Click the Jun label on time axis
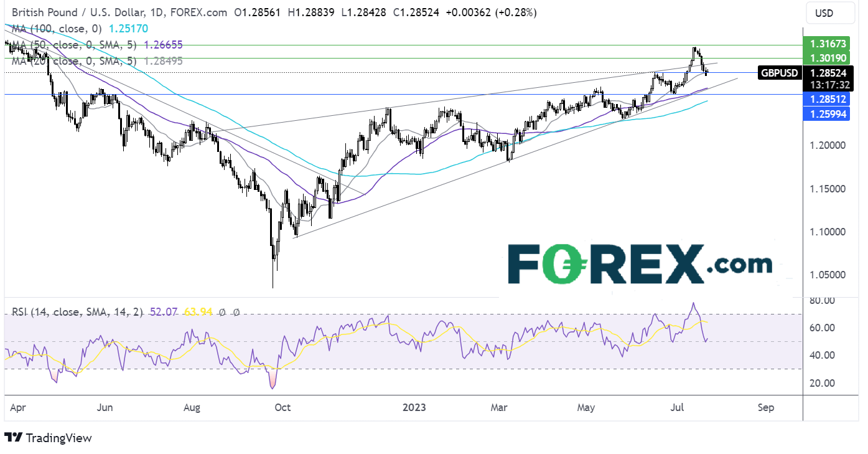This screenshot has width=868, height=454. tap(105, 407)
